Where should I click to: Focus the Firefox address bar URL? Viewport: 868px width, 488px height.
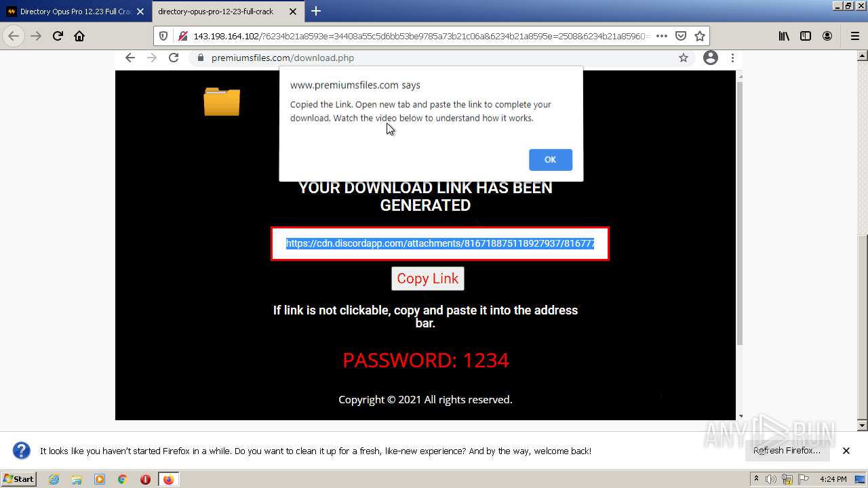tap(420, 36)
